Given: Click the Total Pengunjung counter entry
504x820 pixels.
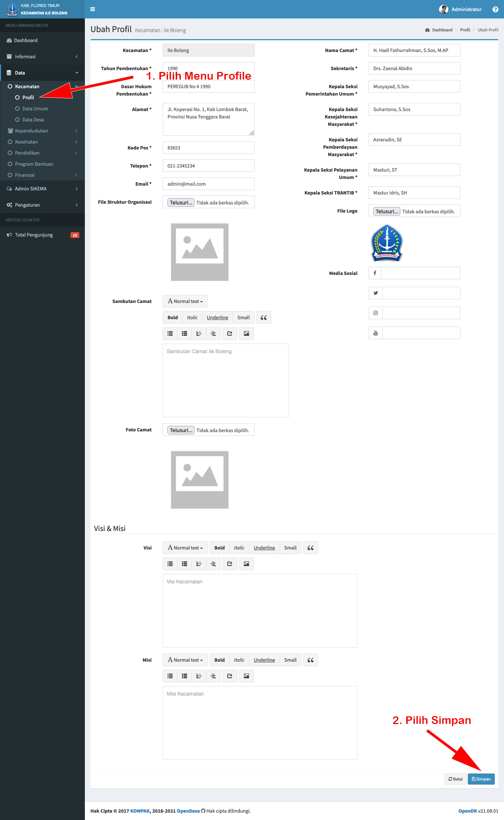Looking at the screenshot, I should point(42,235).
